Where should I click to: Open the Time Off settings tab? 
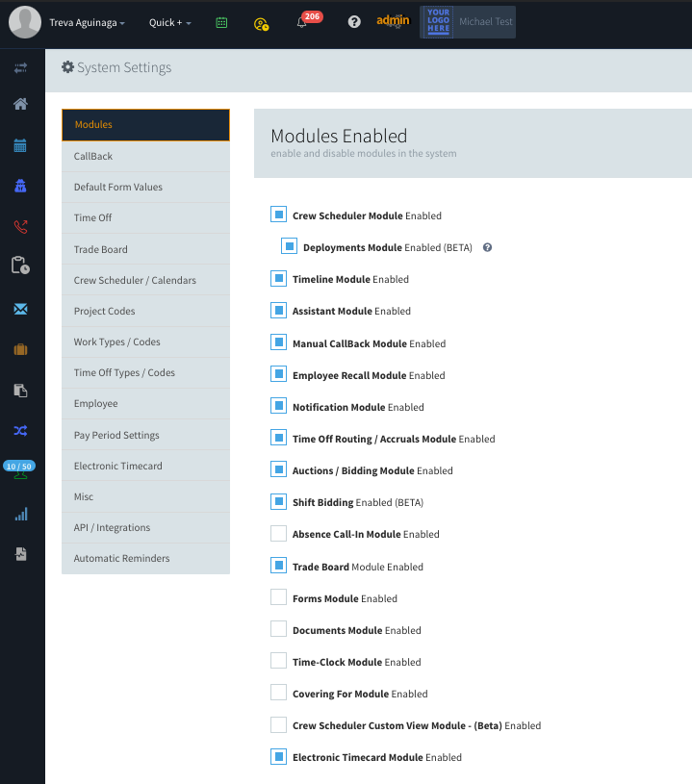pyautogui.click(x=145, y=218)
